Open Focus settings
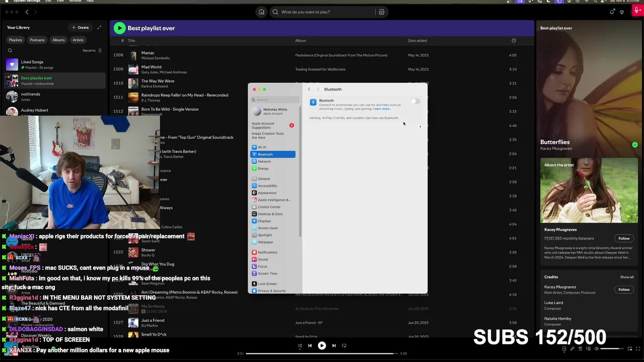This screenshot has width=644, height=362. click(x=273, y=266)
